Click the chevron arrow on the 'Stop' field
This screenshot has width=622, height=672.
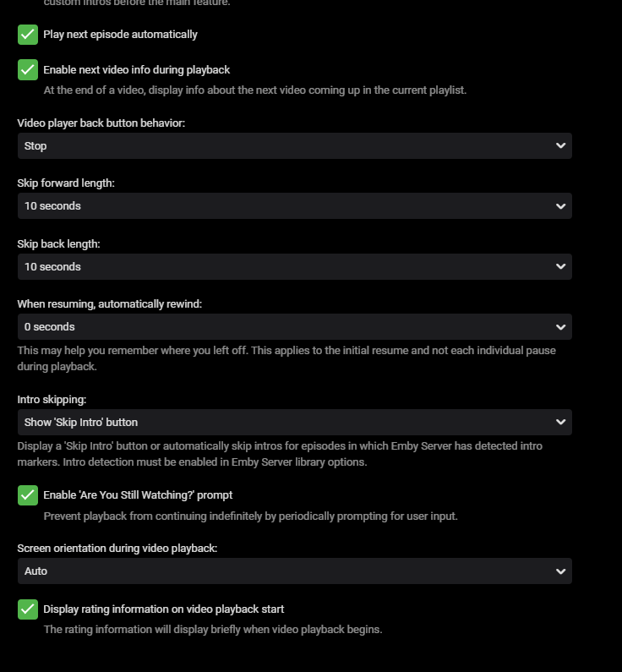click(560, 146)
